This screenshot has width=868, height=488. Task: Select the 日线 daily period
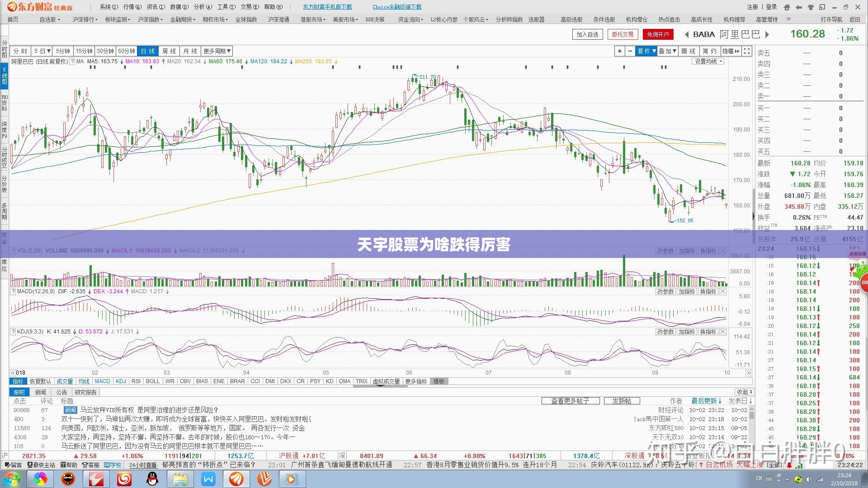[148, 51]
